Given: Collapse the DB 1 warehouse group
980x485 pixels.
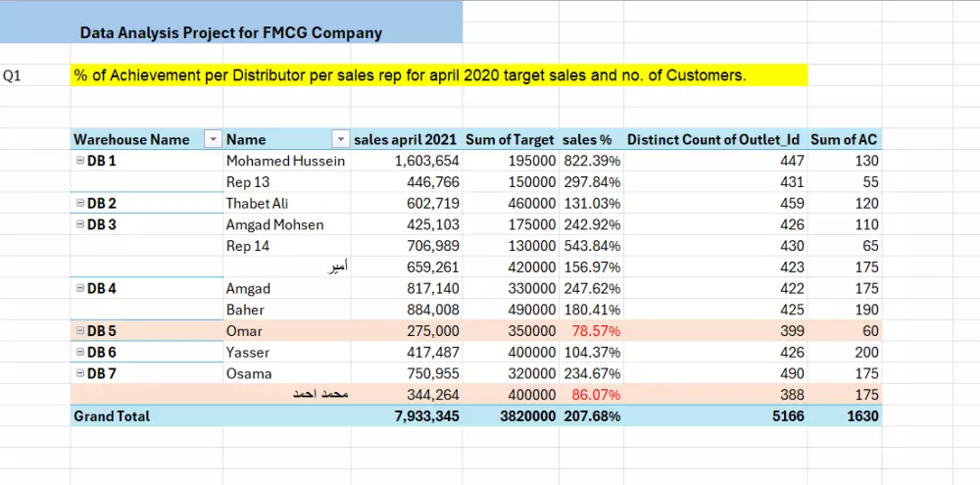Looking at the screenshot, I should [80, 161].
